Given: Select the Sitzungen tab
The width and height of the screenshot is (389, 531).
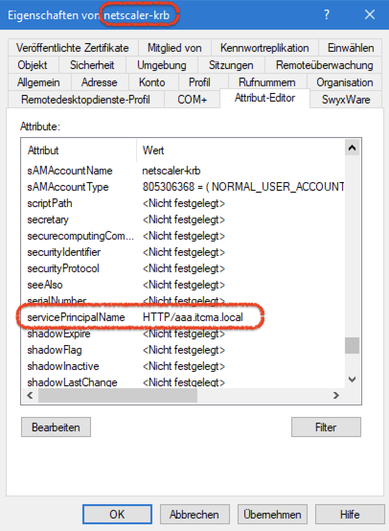Looking at the screenshot, I should 231,65.
